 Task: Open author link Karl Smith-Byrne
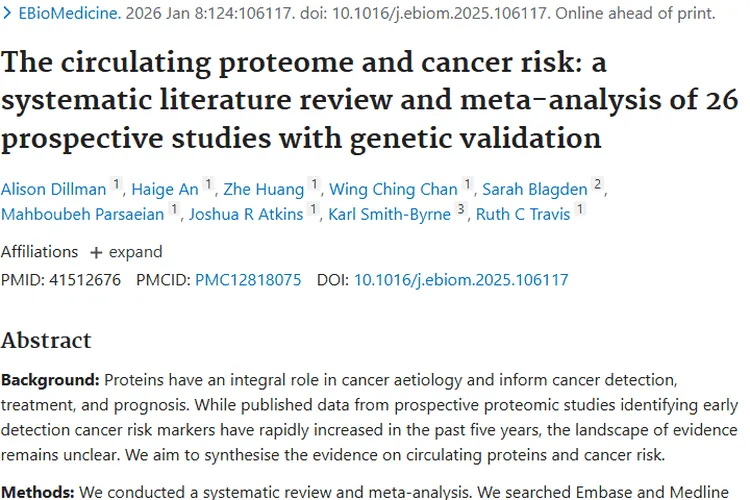(x=389, y=214)
